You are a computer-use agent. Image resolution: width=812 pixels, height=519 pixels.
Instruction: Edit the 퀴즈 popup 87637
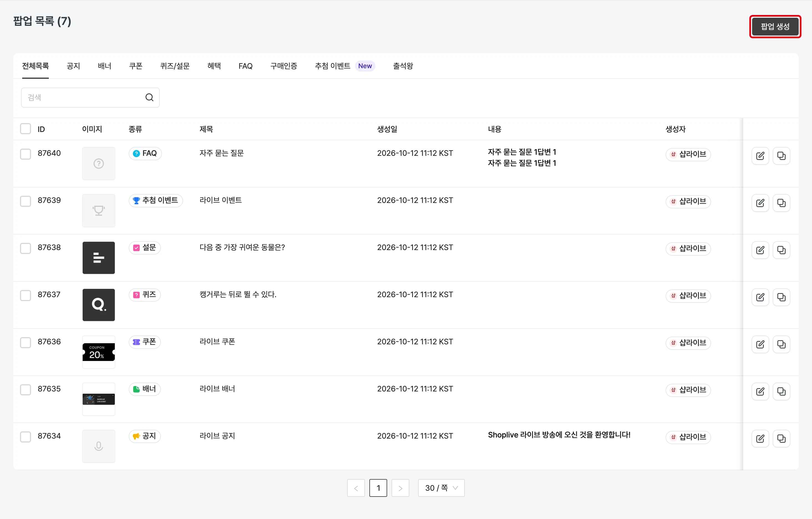[x=760, y=297]
